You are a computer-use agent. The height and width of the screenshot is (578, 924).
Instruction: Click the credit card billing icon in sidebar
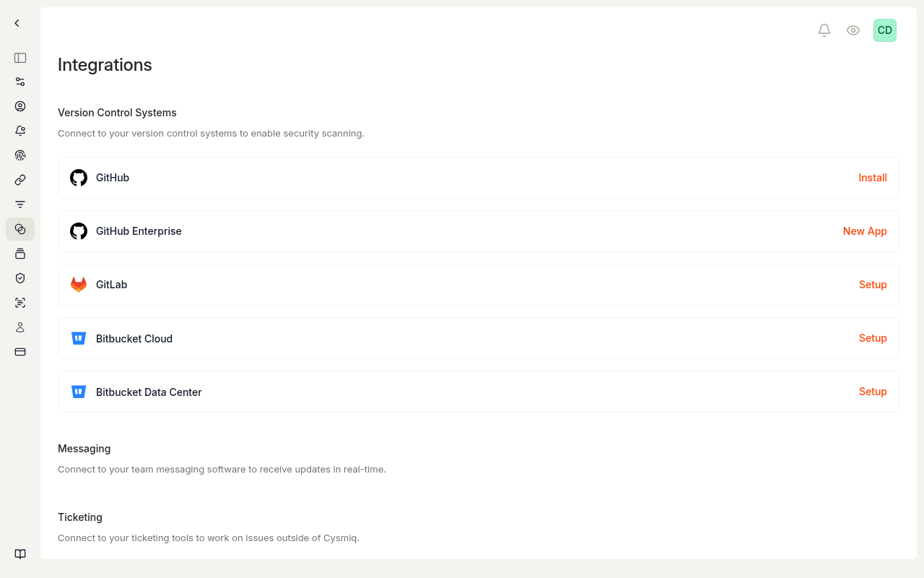tap(19, 352)
